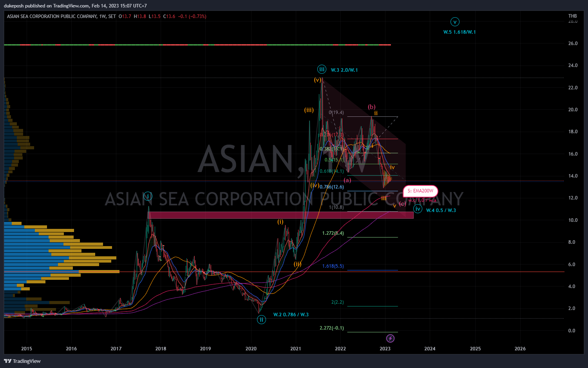Click the red support zone rectangle
588x368 pixels.
[x=281, y=215]
